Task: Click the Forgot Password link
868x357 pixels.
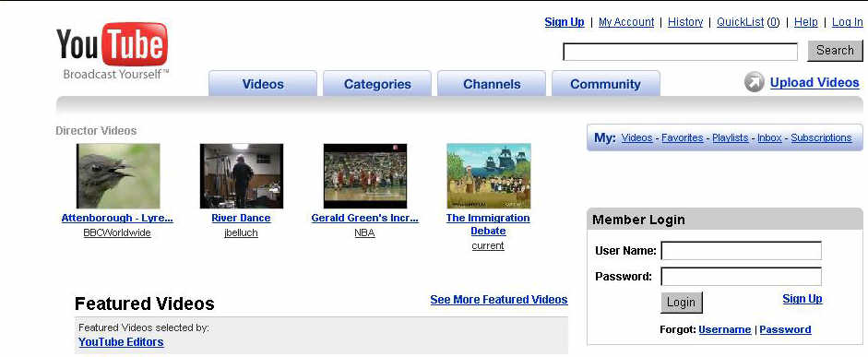Action: 785,329
